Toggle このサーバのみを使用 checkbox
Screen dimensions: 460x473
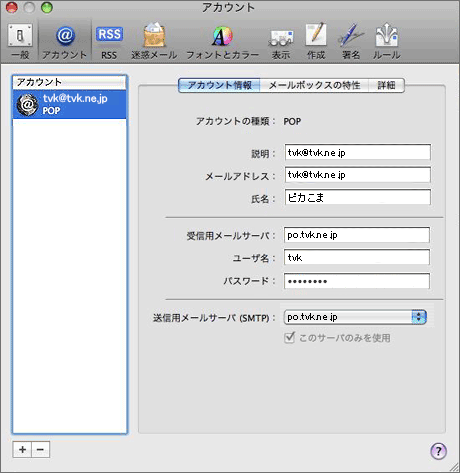[x=289, y=338]
